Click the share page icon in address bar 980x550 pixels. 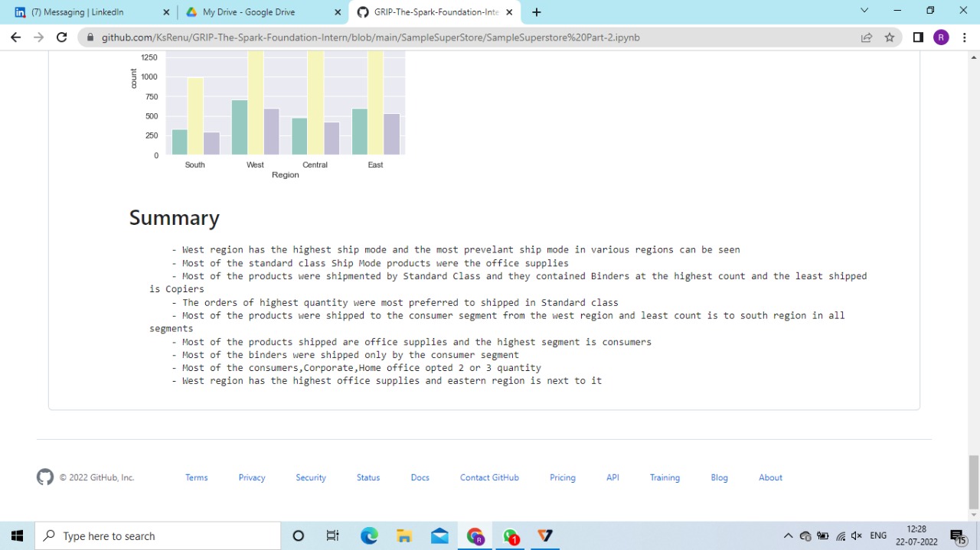(x=867, y=37)
